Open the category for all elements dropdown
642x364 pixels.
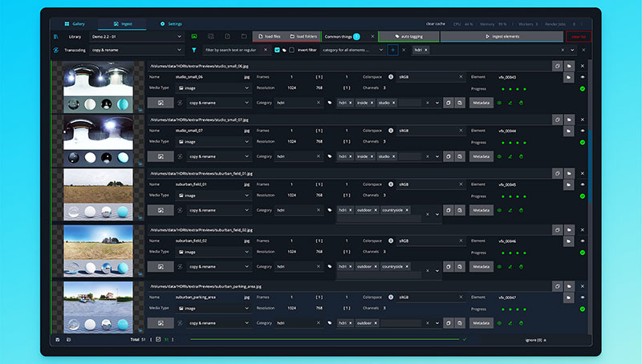[x=352, y=50]
